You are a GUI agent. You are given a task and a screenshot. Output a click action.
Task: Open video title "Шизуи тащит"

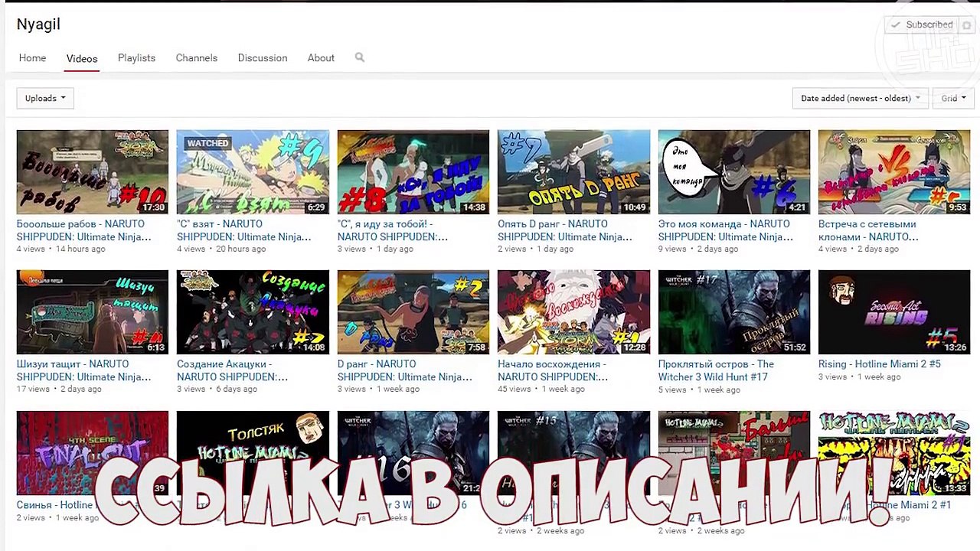(x=84, y=370)
